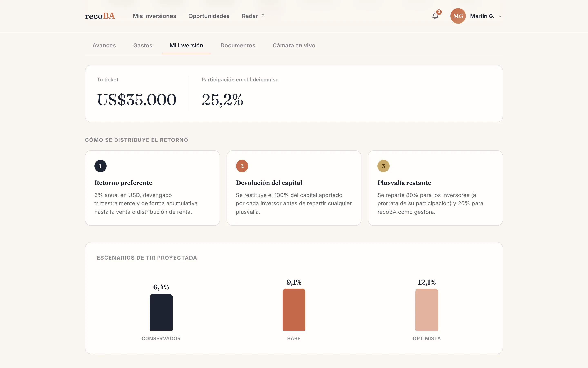Image resolution: width=588 pixels, height=368 pixels.
Task: Switch to the Gastos tab
Action: pos(143,46)
